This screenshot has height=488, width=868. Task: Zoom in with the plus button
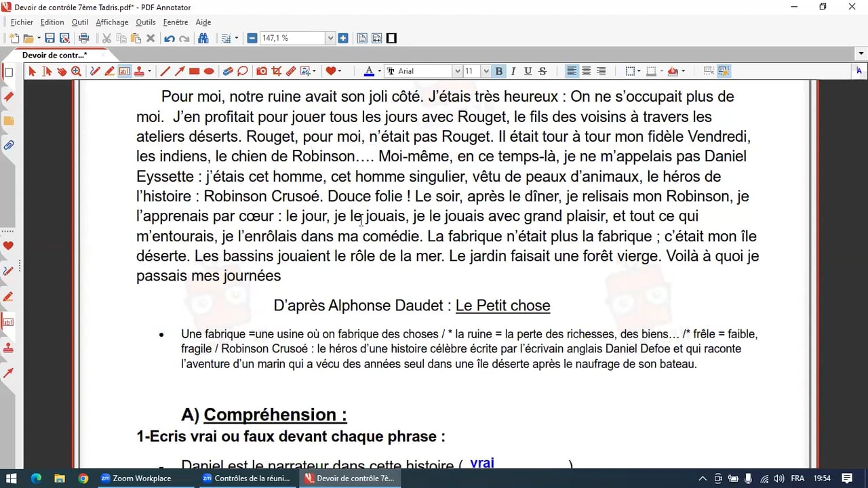tap(343, 39)
